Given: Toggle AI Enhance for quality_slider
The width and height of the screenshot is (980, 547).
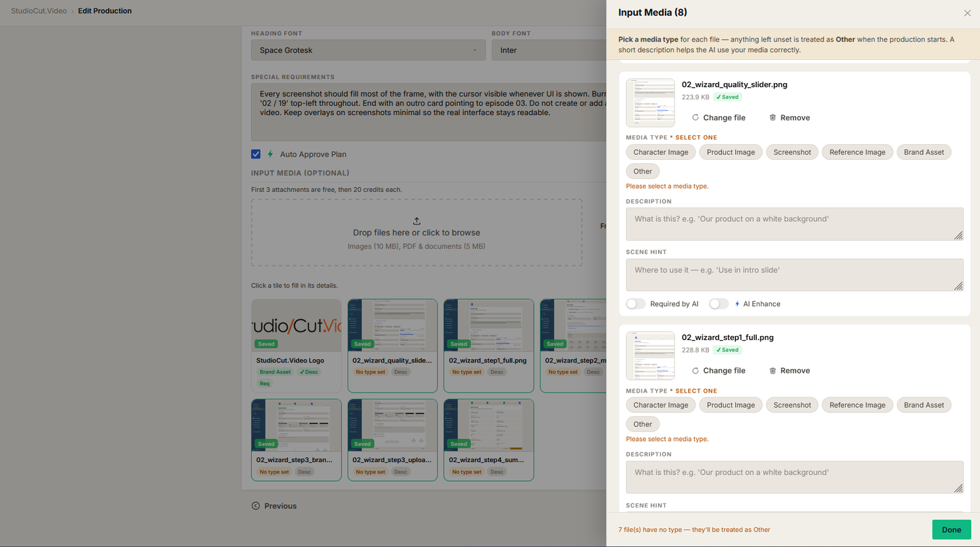Looking at the screenshot, I should [x=719, y=304].
